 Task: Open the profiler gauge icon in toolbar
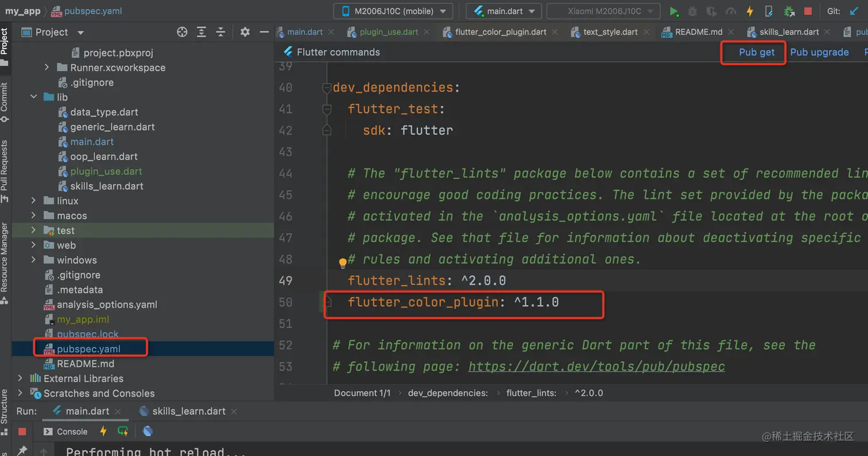[x=731, y=11]
